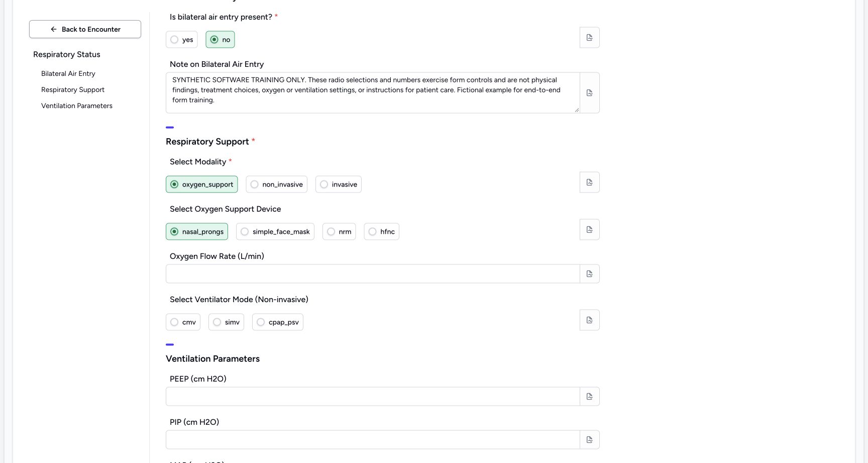Jump to Ventilation Parameters section in sidebar
The width and height of the screenshot is (868, 463).
coord(77,106)
